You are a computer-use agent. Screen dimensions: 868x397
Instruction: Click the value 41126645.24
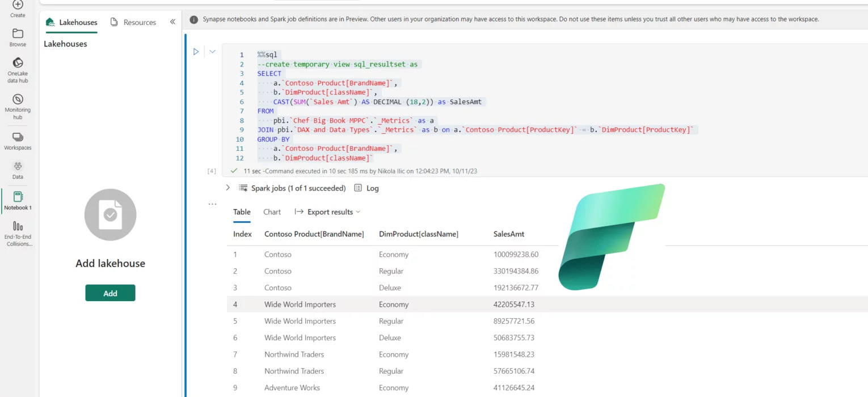(514, 387)
